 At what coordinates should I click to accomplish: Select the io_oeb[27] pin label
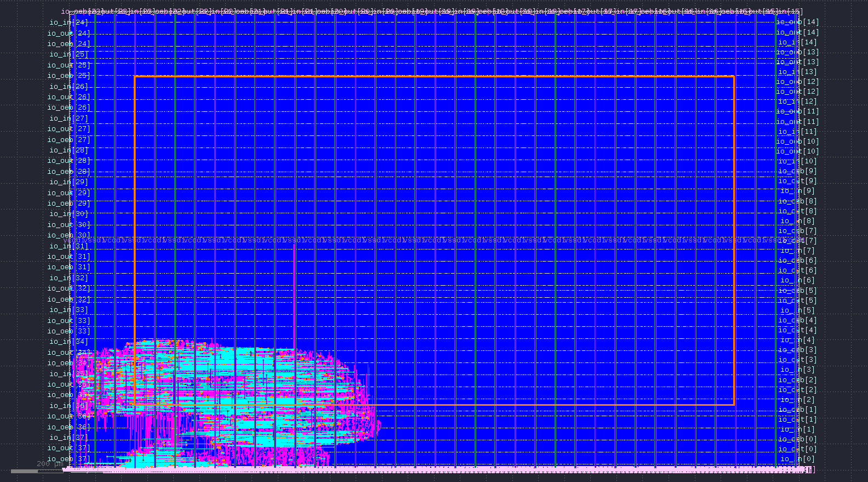coord(69,140)
